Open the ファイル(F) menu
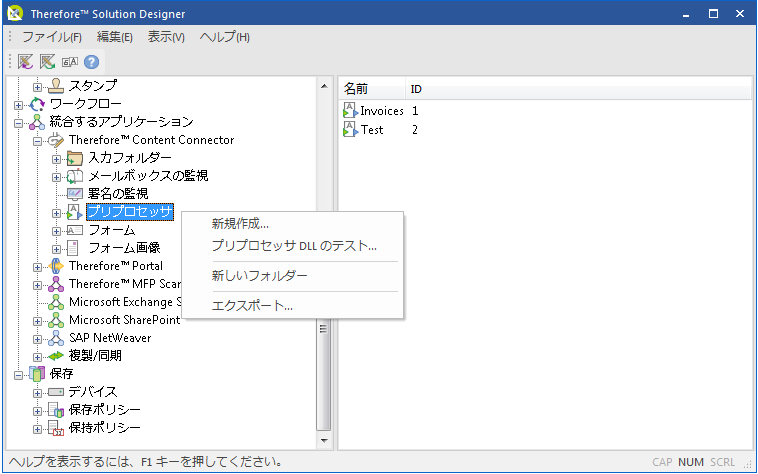Viewport: 758px width, 474px height. point(52,37)
